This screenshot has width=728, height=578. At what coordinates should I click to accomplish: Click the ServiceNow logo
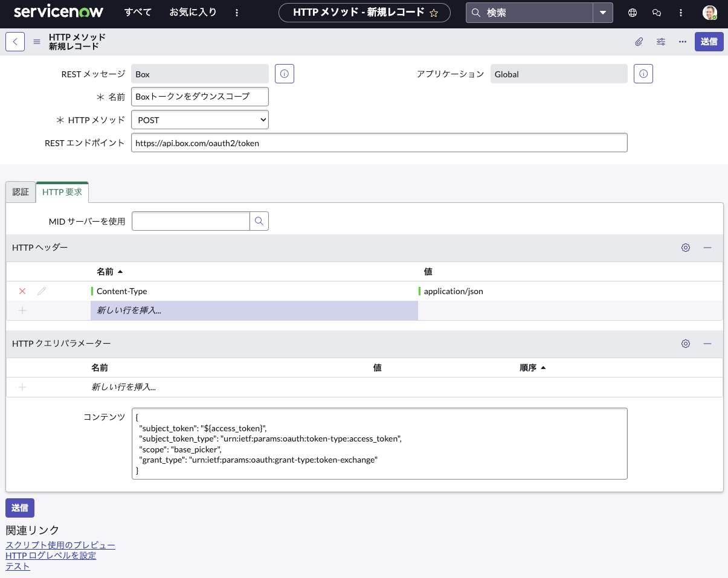click(59, 12)
